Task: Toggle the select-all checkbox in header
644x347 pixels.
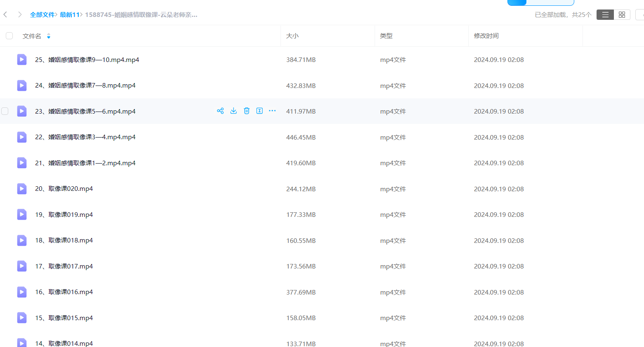Action: 9,36
